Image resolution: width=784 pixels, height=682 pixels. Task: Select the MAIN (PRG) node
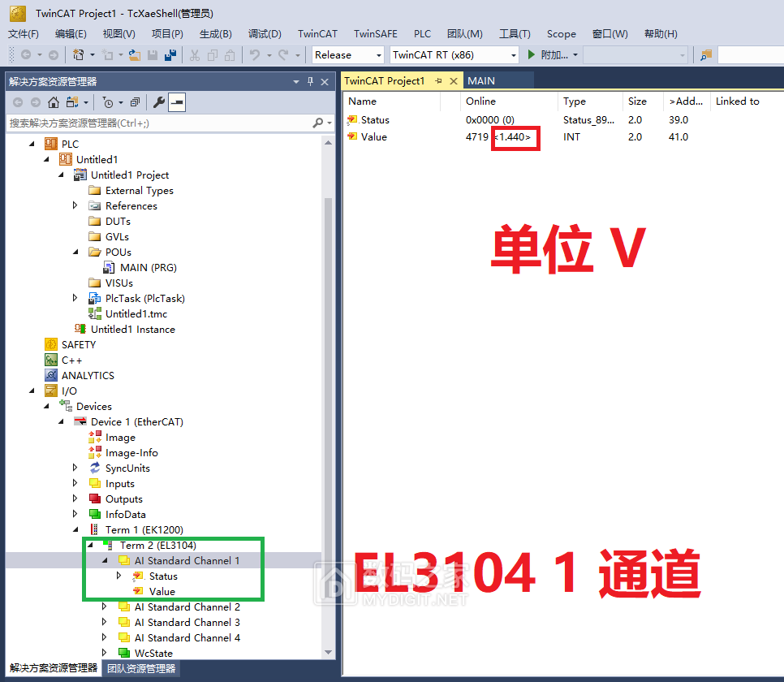tap(148, 268)
